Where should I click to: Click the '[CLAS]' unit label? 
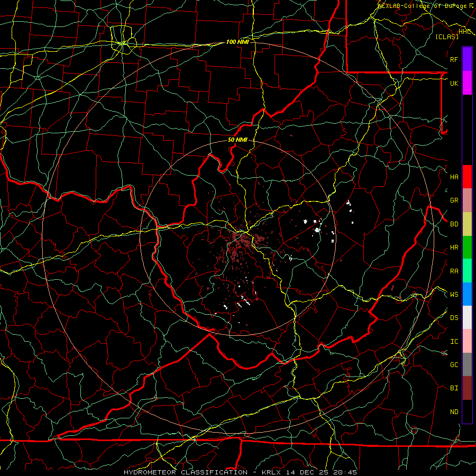click(x=447, y=36)
